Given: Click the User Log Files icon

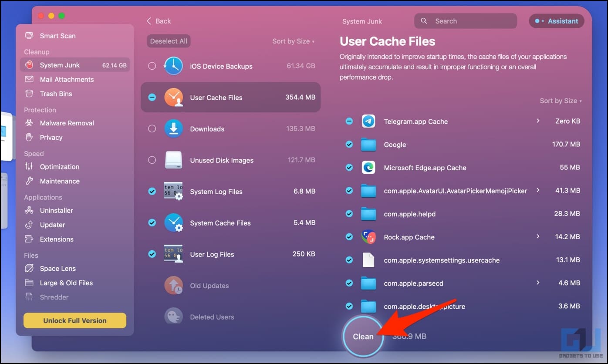Looking at the screenshot, I should (x=173, y=254).
